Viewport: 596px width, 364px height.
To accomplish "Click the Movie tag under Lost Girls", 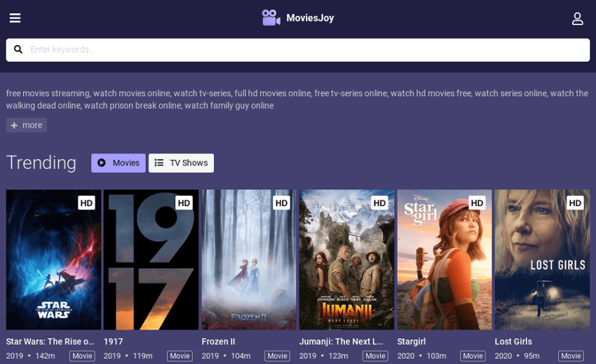I will click(571, 356).
